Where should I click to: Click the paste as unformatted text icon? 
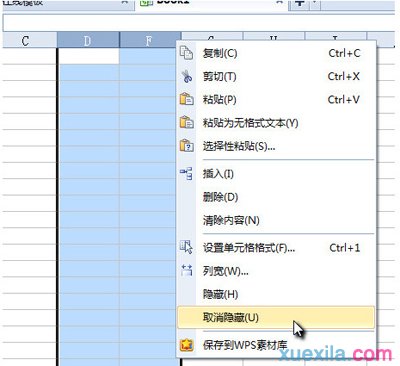186,122
